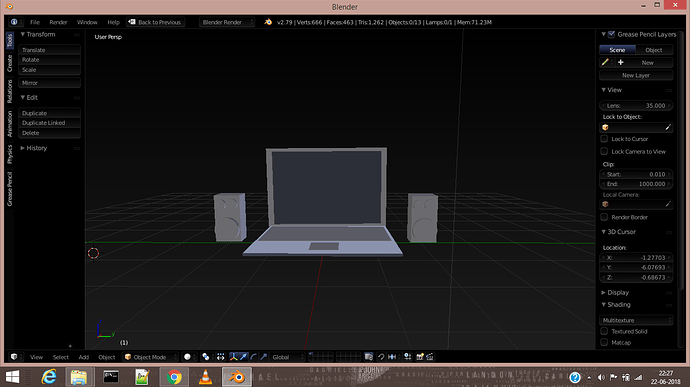
Task: Enable Lock to Cursor checkbox
Action: tap(604, 139)
